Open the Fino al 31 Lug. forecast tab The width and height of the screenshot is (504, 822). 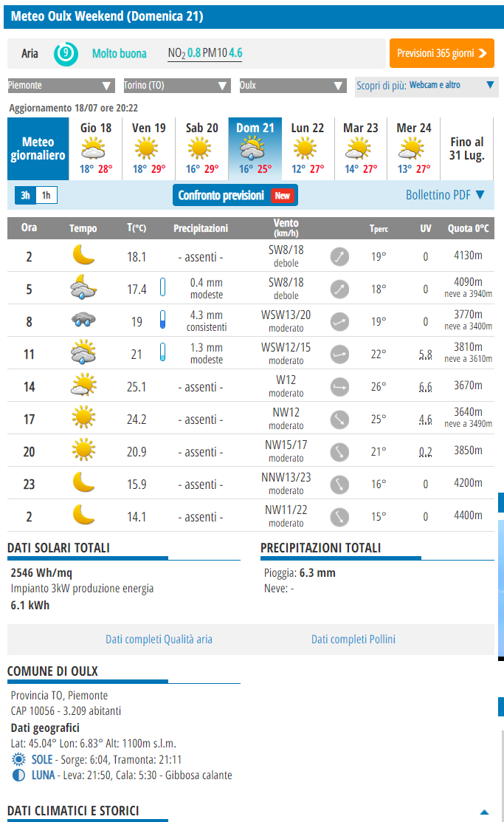[467, 149]
